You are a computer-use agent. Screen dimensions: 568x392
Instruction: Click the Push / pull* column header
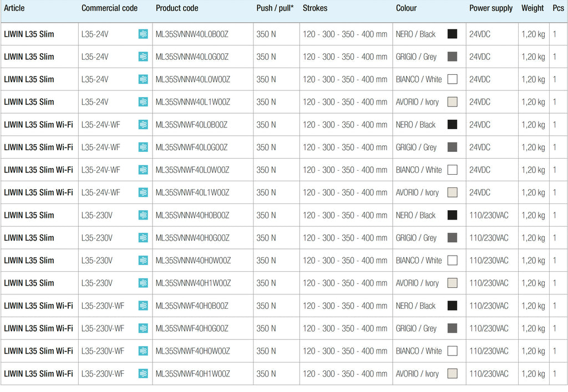(x=275, y=8)
